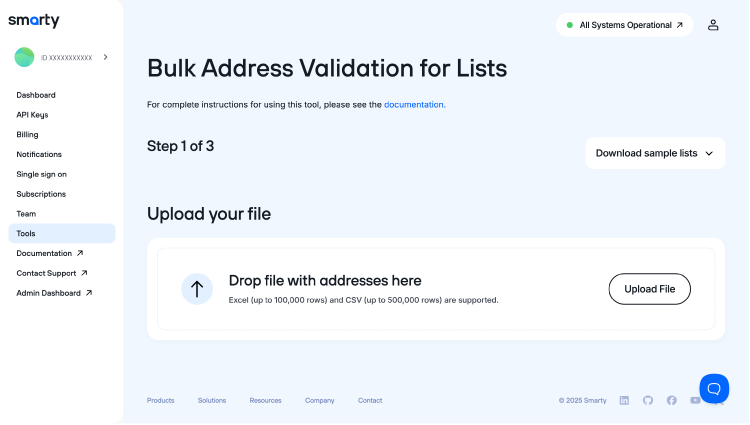The image size is (750, 425).
Task: Click the Upload File button
Action: pos(649,289)
